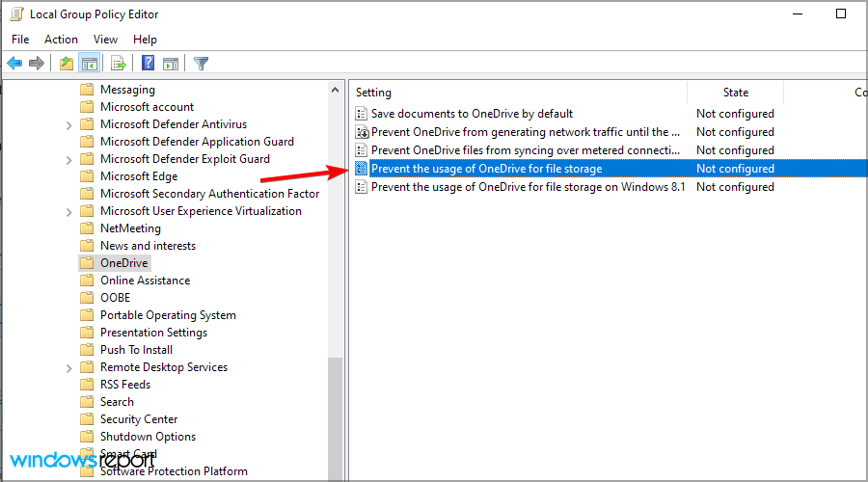Image resolution: width=868 pixels, height=482 pixels.
Task: Expand Microsoft Defender Exploit Guard node
Action: [x=68, y=160]
